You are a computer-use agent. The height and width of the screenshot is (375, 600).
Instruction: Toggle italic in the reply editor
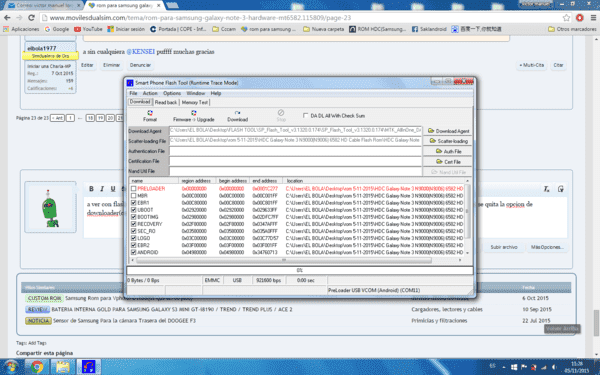click(102, 189)
